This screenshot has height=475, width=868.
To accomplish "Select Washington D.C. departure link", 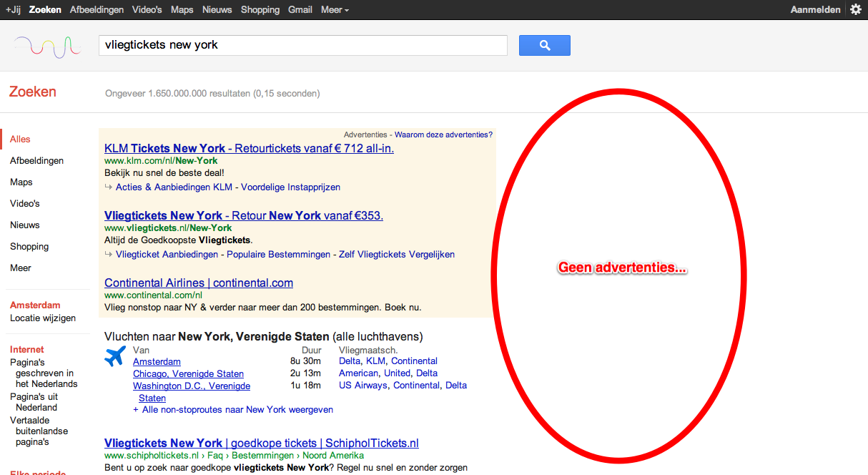I will (192, 392).
